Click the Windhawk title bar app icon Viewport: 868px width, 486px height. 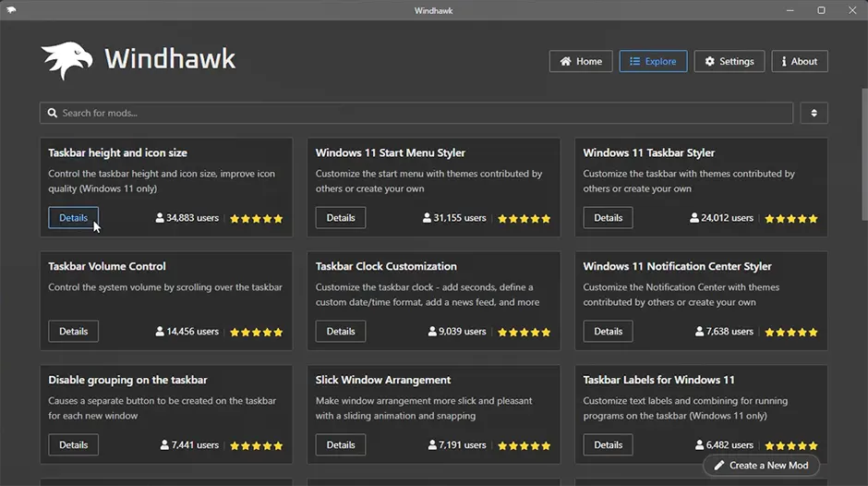tap(11, 10)
